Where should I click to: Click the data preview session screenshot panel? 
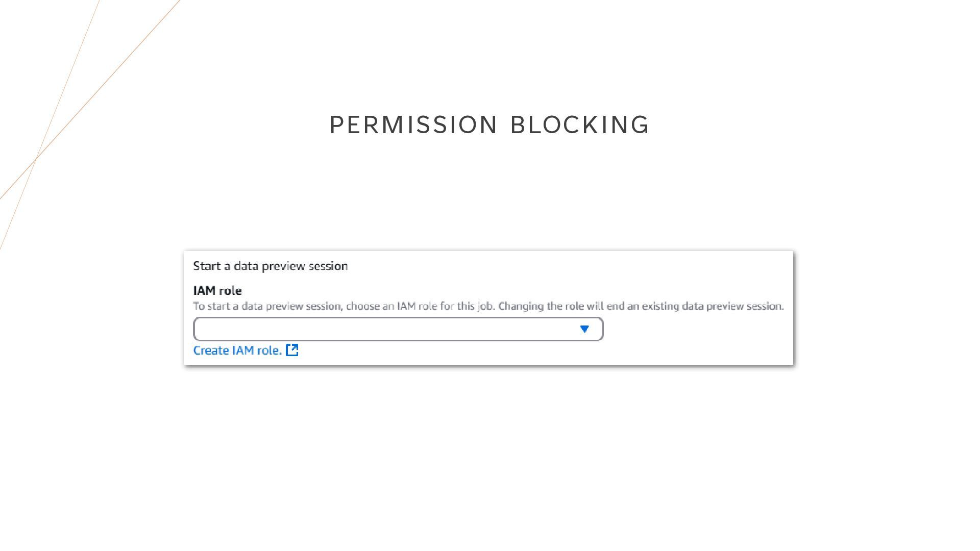pyautogui.click(x=488, y=308)
